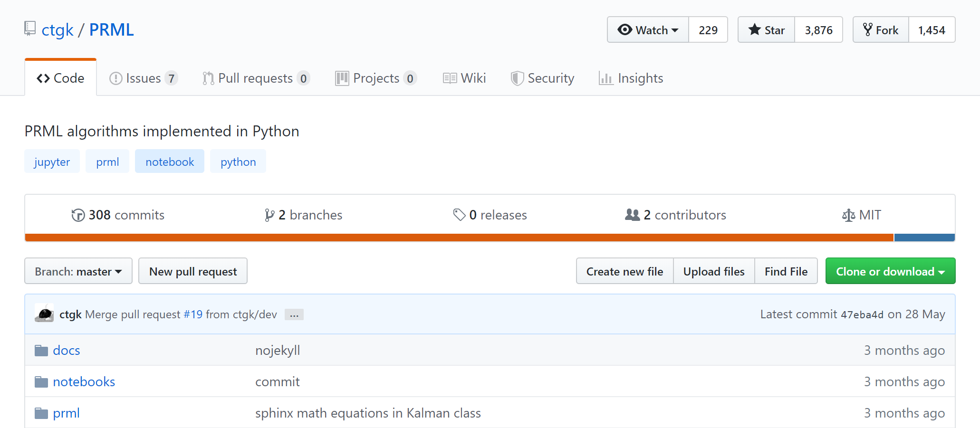Click Upload files button
Image resolution: width=980 pixels, height=428 pixels.
[x=714, y=271]
